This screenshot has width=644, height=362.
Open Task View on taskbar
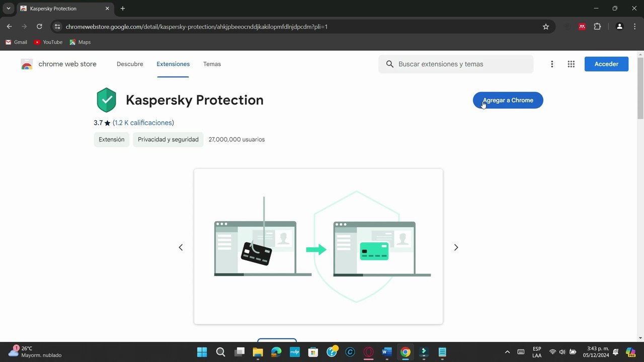click(x=239, y=352)
